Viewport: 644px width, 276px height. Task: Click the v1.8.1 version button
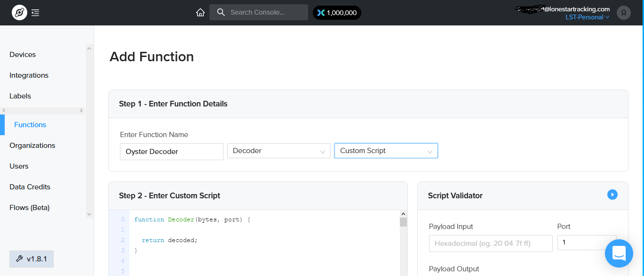coord(32,259)
